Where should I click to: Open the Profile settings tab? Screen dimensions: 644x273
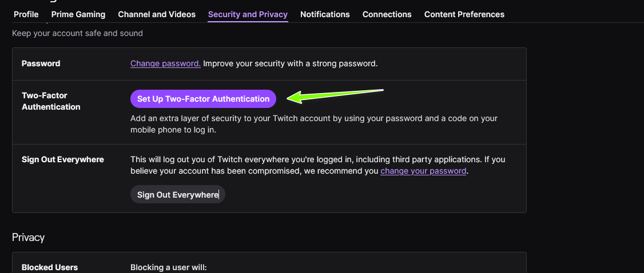pos(26,14)
